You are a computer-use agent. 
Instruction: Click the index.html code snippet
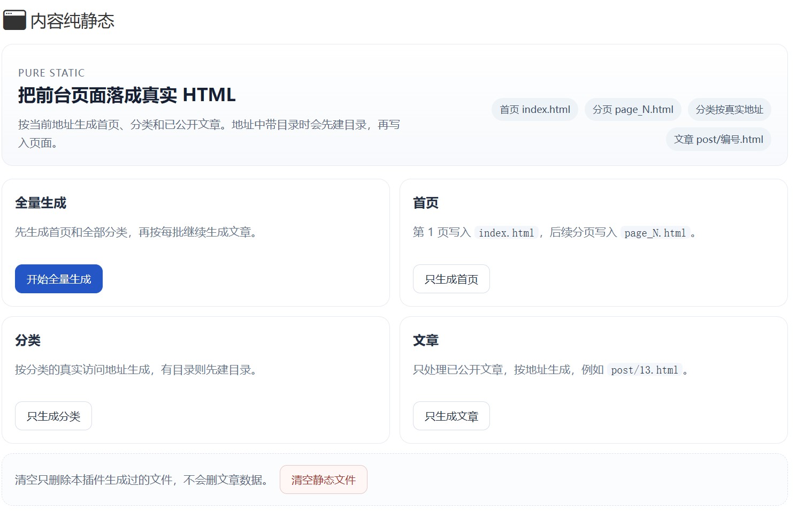507,233
